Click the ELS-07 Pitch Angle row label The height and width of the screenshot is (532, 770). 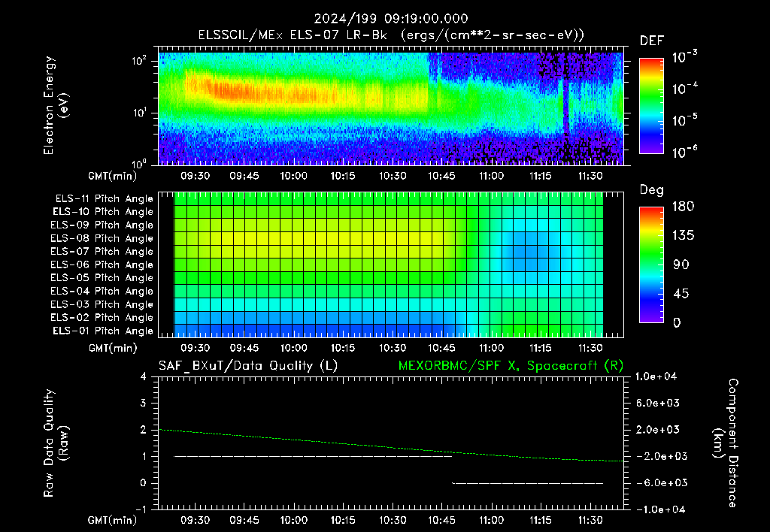(102, 251)
